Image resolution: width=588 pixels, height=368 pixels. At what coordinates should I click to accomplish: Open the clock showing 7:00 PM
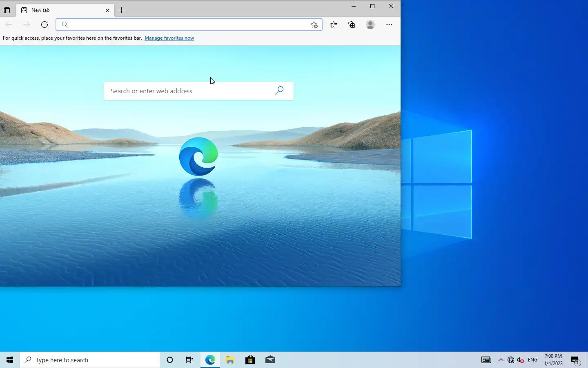(553, 360)
